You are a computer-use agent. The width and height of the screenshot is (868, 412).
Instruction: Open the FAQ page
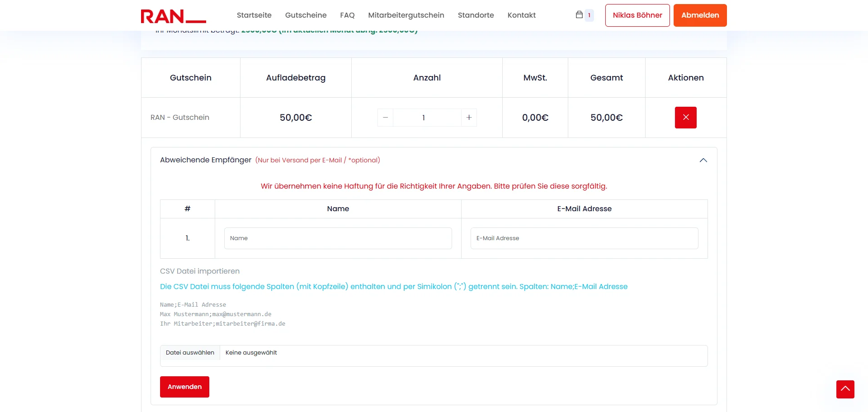pyautogui.click(x=347, y=15)
